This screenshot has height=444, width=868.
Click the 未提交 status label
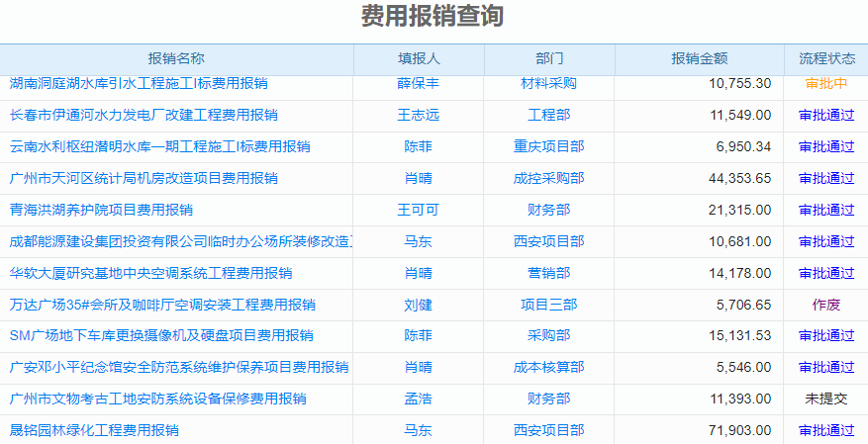825,399
